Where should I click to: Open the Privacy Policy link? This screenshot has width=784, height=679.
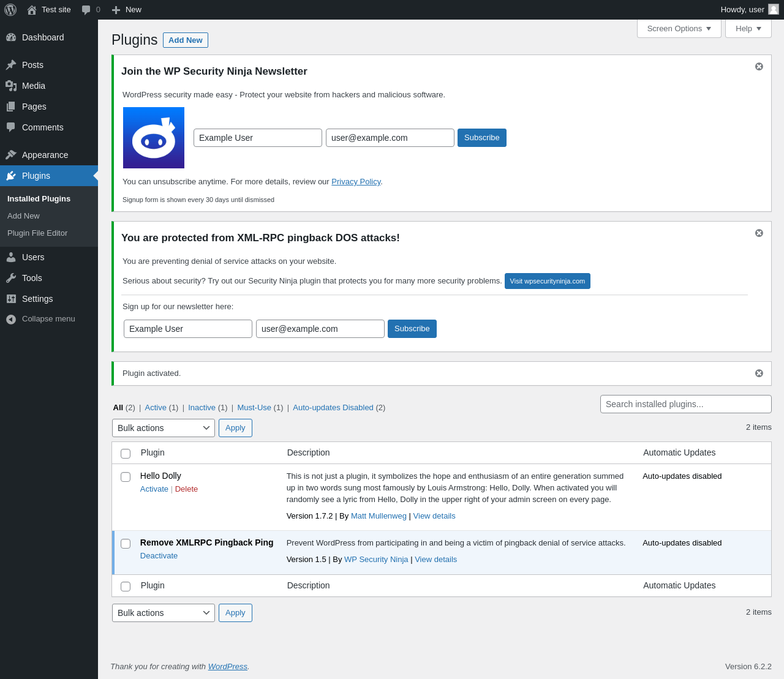pyautogui.click(x=356, y=182)
